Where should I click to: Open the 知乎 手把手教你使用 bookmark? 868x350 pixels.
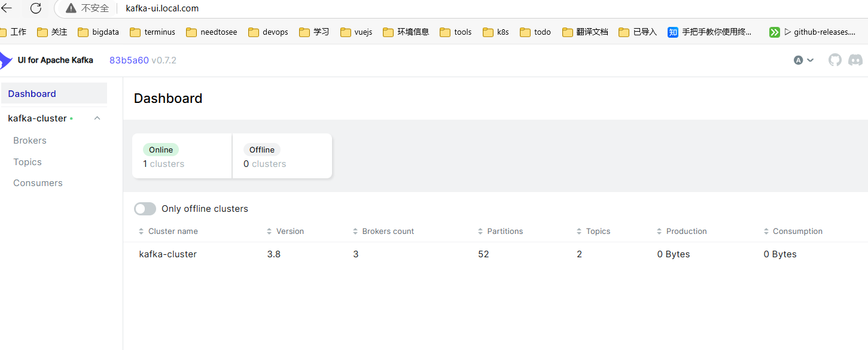point(710,32)
